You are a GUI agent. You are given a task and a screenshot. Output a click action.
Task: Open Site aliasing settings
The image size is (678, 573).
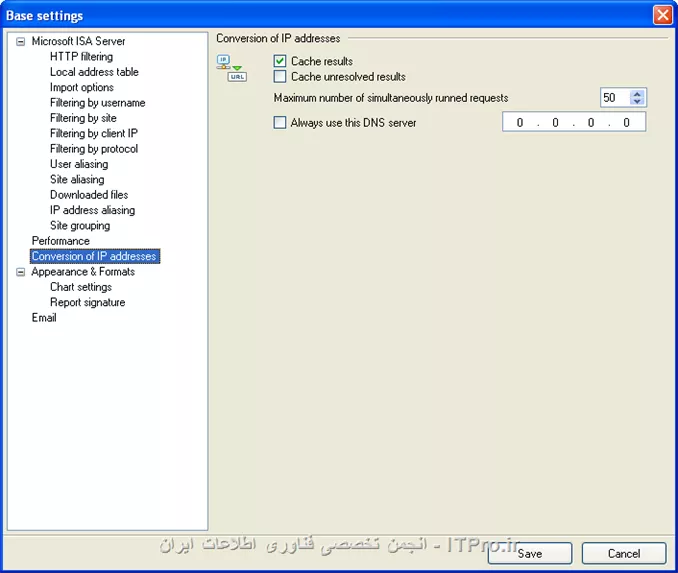77,179
